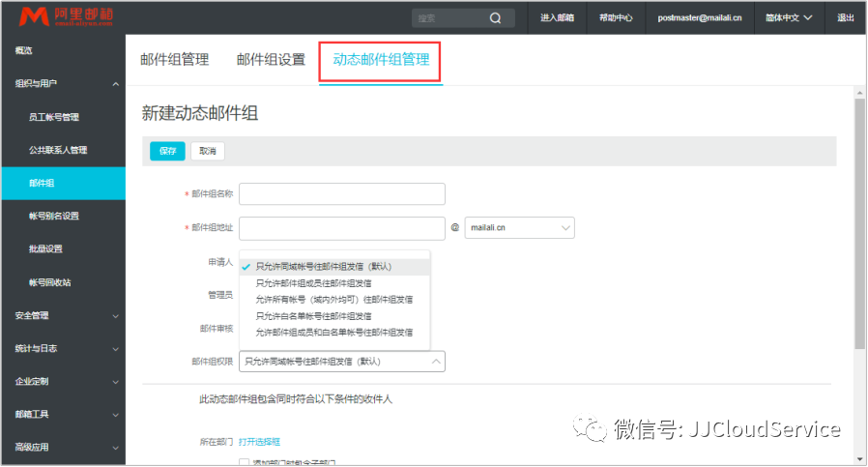Click the 保存 save button
The image size is (868, 467).
click(167, 151)
